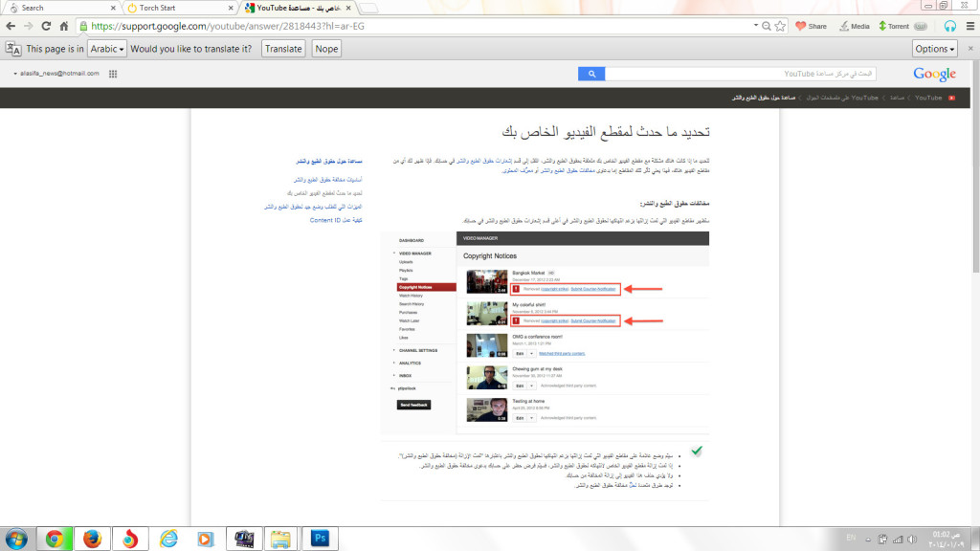Screen dimensions: 980x551
Task: Open the Google apps grid icon
Action: [113, 74]
